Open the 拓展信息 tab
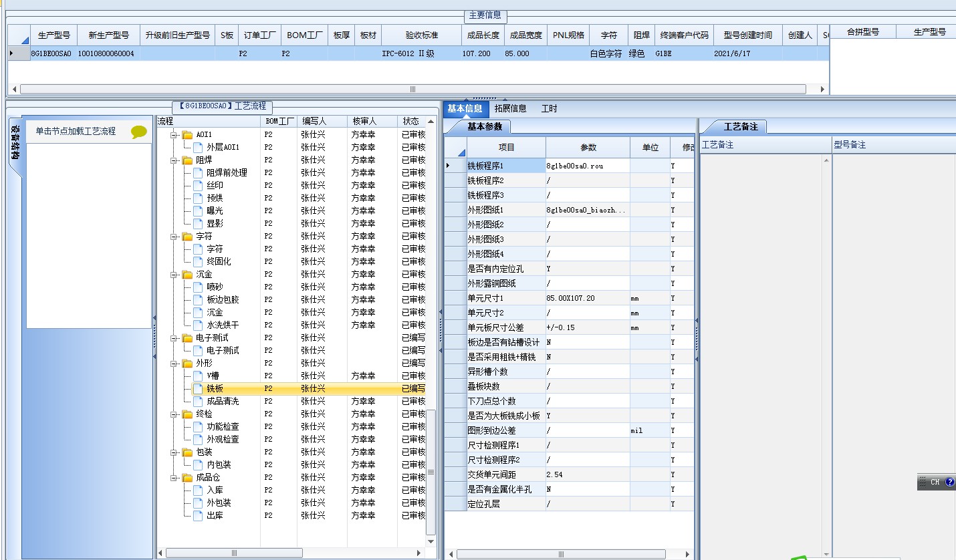 [x=510, y=108]
